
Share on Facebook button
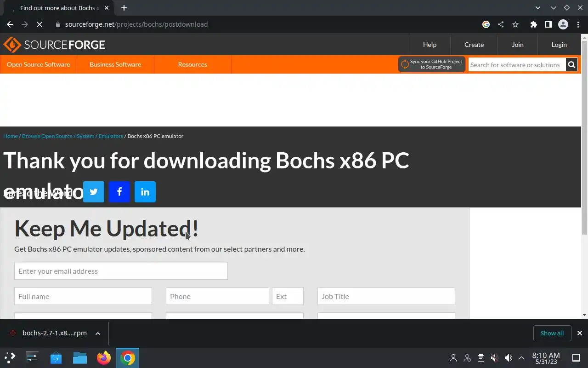point(119,192)
